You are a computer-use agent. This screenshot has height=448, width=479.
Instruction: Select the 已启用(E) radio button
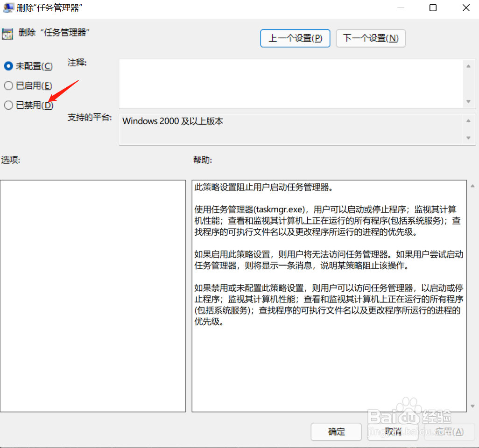[8, 85]
